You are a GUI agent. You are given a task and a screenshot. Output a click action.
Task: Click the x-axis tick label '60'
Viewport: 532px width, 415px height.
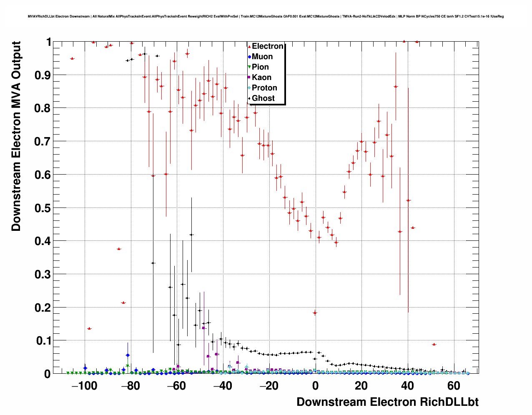coord(454,386)
